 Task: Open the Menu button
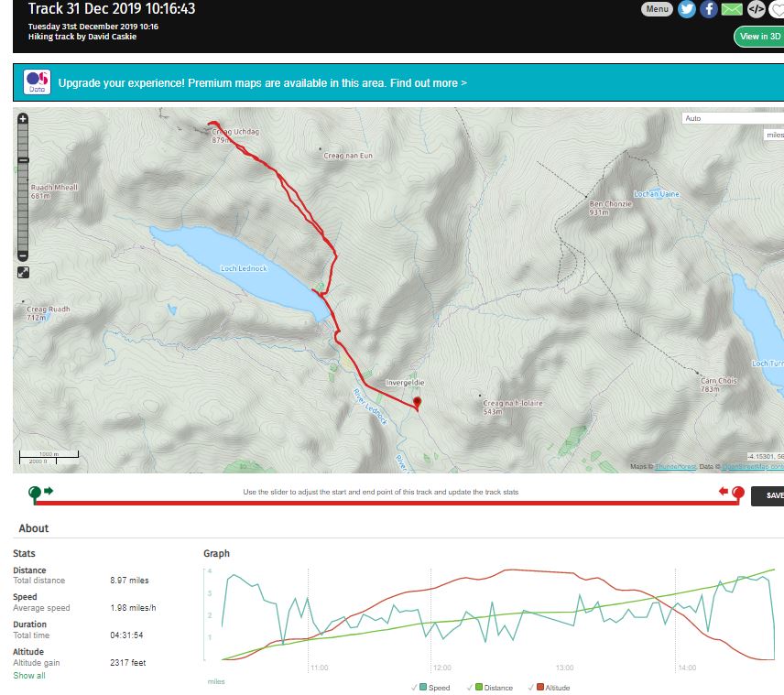point(656,9)
